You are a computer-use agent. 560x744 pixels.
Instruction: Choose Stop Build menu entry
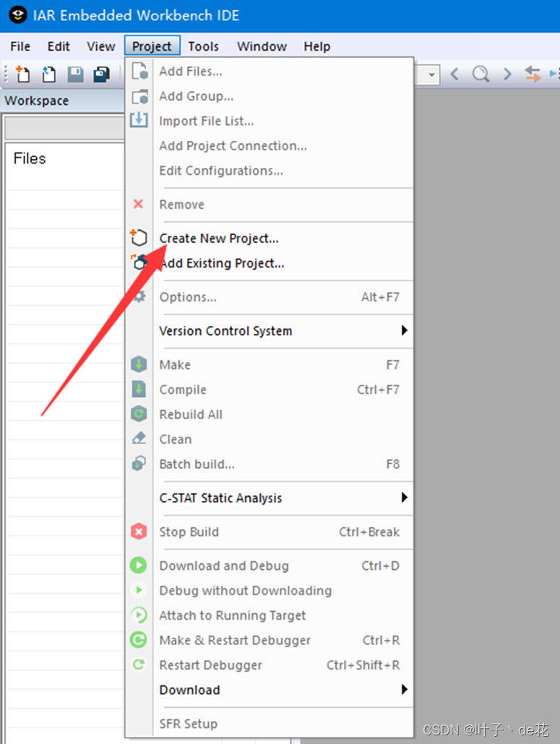[x=270, y=532]
